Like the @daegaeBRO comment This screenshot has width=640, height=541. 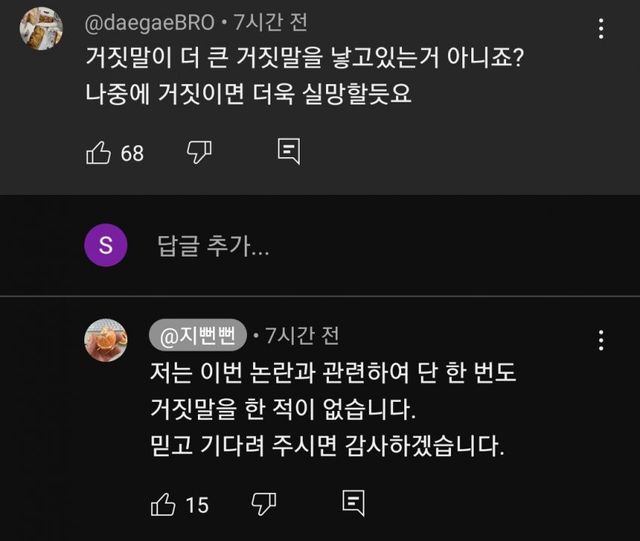pos(99,152)
